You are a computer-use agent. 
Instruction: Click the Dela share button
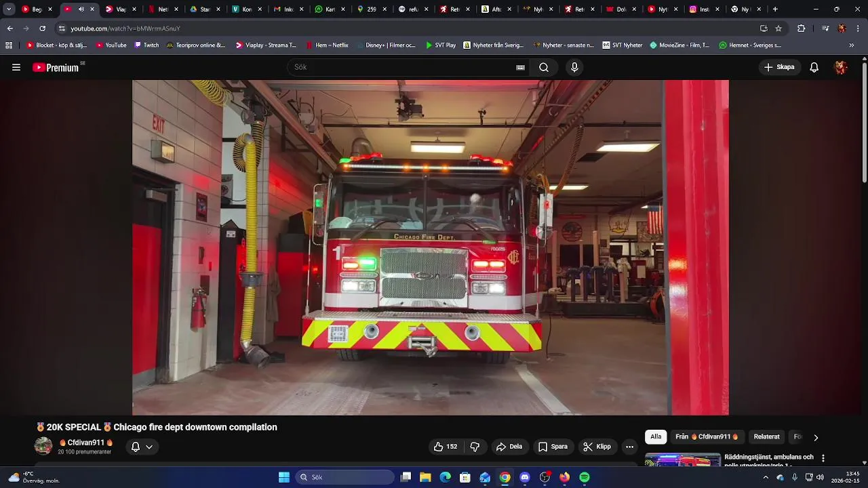[x=509, y=447]
